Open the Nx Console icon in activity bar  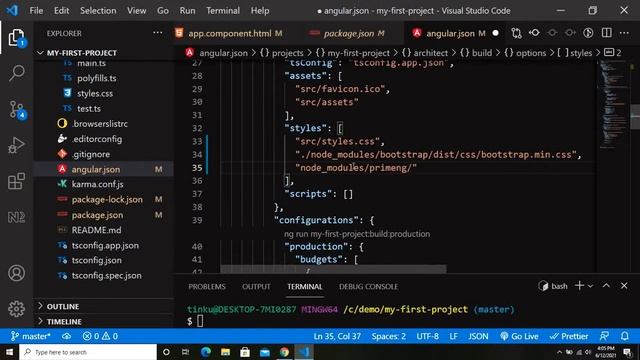click(x=16, y=217)
